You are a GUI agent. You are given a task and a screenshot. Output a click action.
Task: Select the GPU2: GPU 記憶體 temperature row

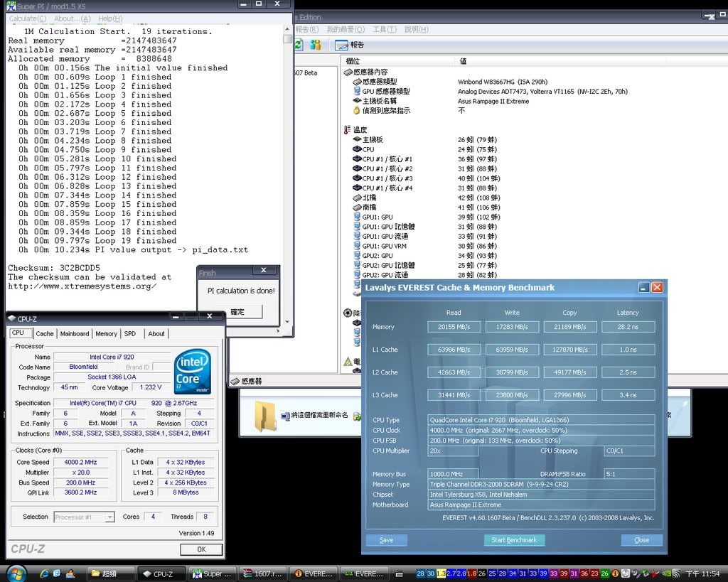(425, 266)
